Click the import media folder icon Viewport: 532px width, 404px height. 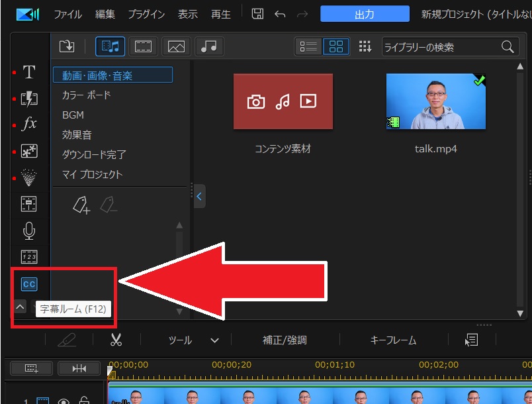(x=66, y=46)
